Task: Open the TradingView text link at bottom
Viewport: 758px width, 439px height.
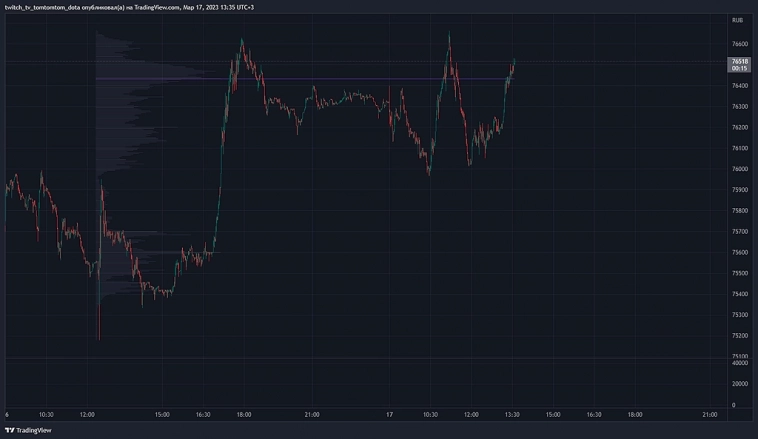Action: point(35,431)
